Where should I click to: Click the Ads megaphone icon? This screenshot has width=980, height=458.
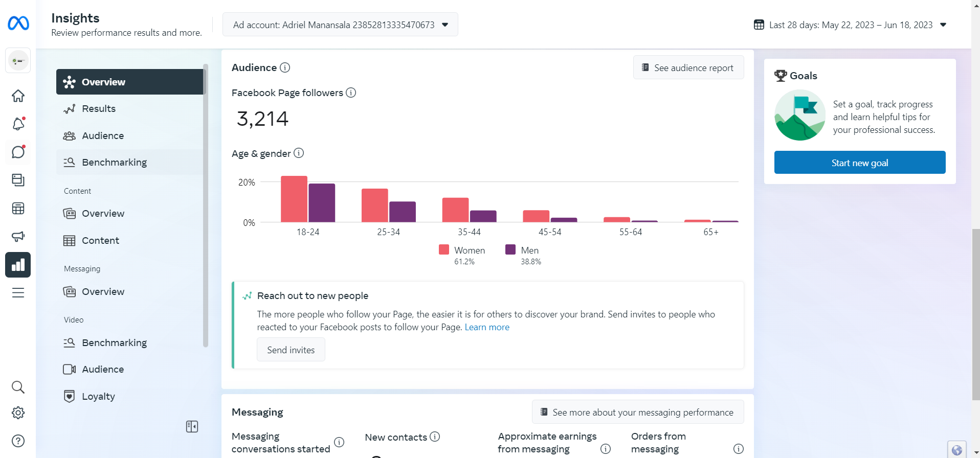[18, 236]
